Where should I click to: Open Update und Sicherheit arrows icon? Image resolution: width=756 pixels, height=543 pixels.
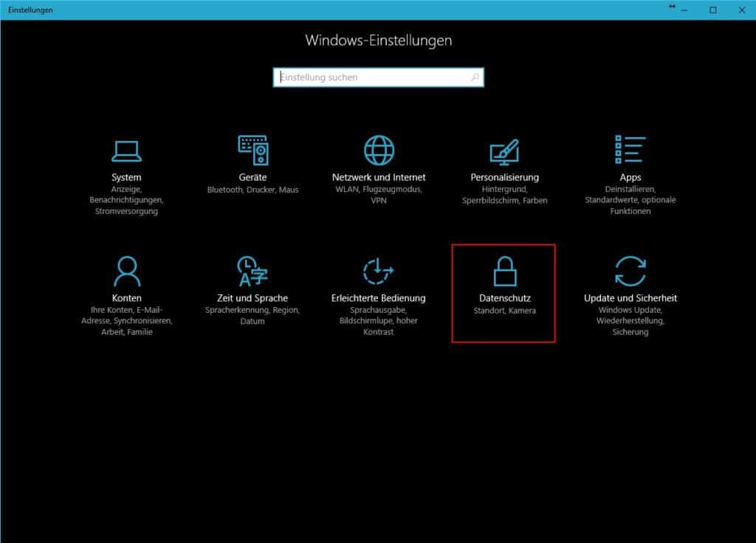coord(630,271)
